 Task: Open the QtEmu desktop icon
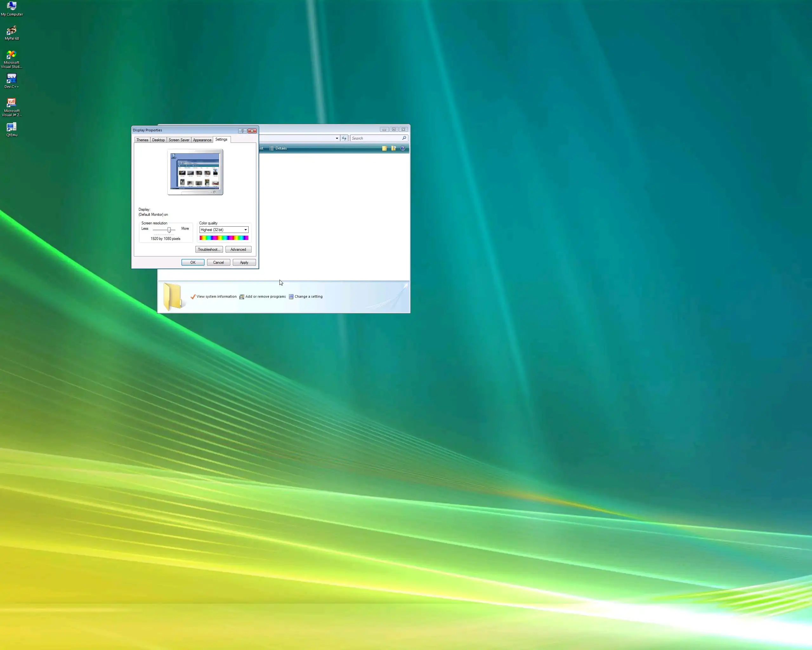[12, 127]
